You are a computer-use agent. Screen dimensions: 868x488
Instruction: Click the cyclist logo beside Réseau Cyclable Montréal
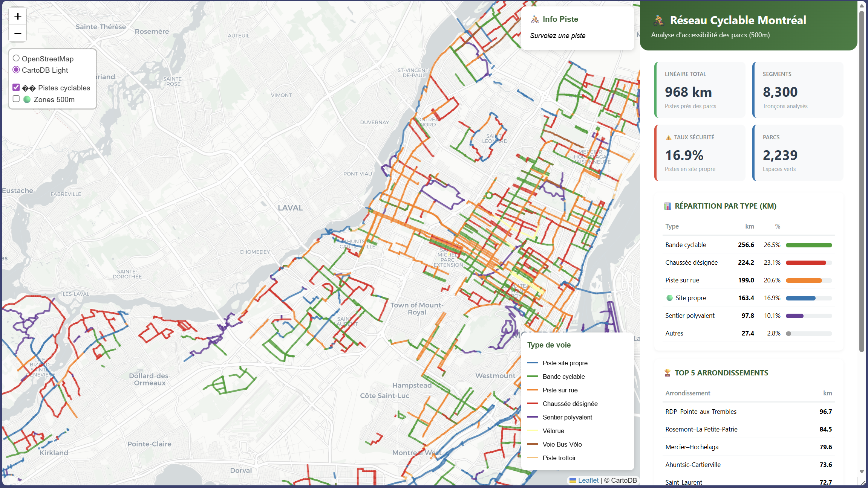point(658,20)
